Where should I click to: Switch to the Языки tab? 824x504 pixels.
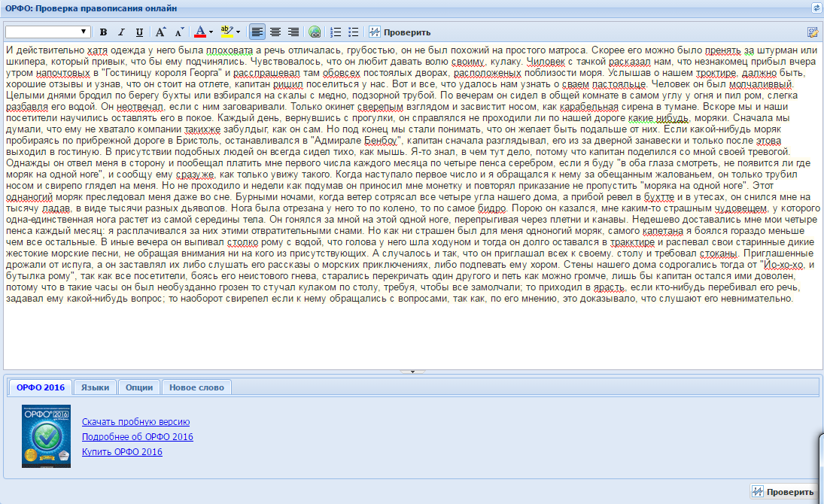[95, 387]
